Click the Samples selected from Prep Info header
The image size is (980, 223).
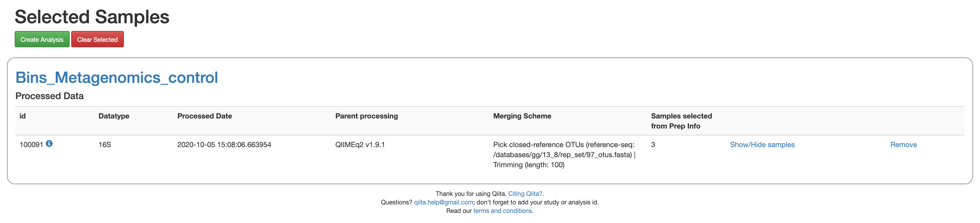681,121
